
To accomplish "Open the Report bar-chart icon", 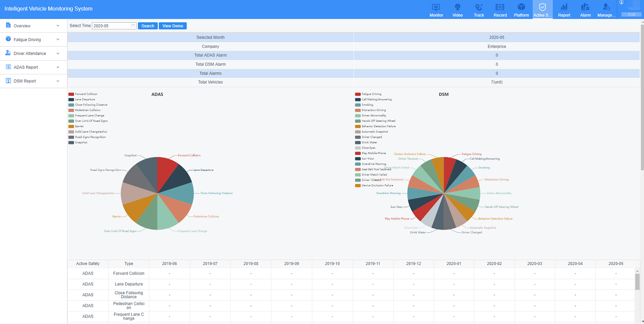I will 564,7.
